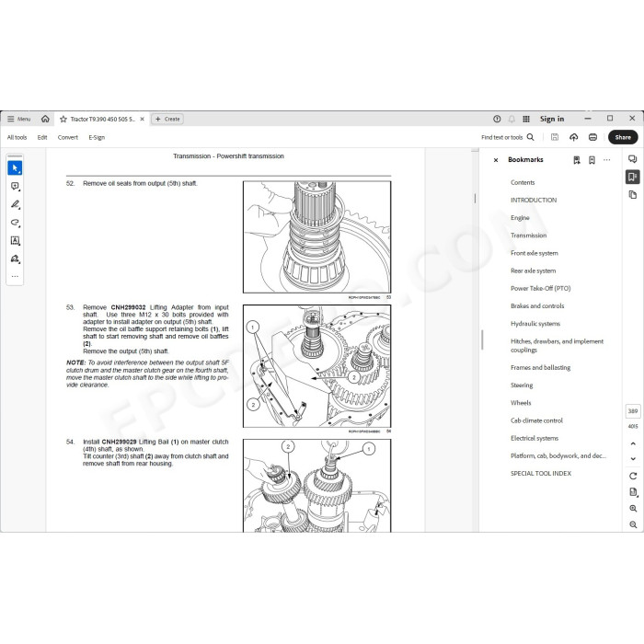Zoom out of the document
This screenshot has width=644, height=644.
[633, 524]
